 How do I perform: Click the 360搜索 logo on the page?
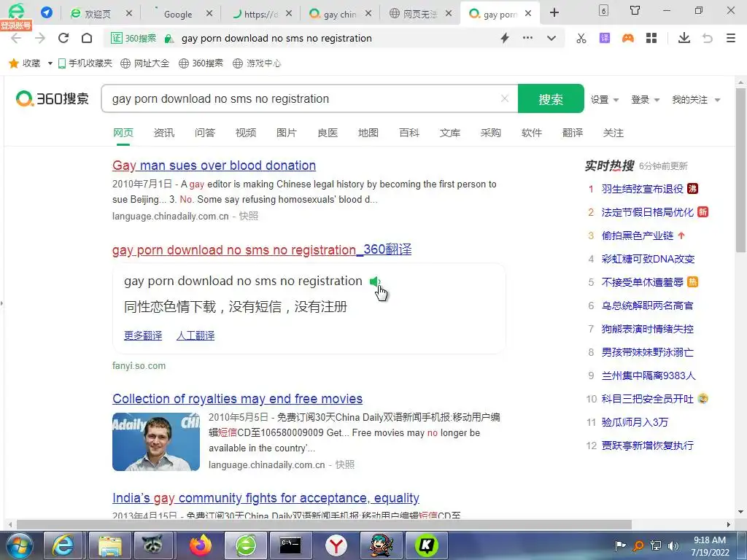[x=52, y=98]
